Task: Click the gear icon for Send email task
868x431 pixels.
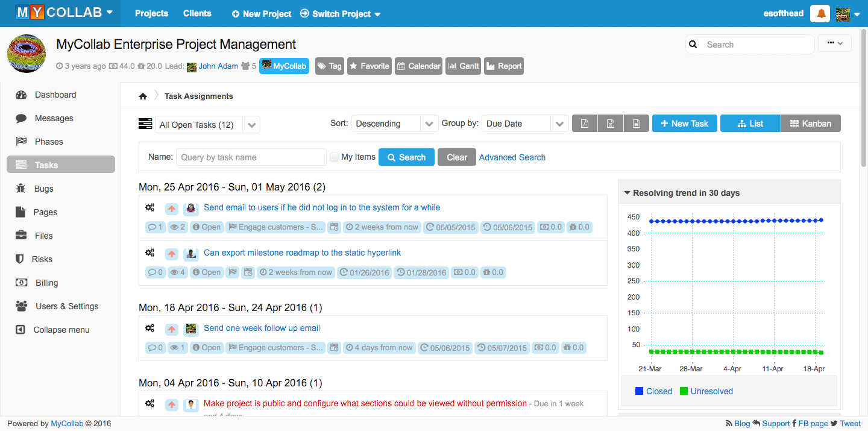Action: [x=150, y=207]
